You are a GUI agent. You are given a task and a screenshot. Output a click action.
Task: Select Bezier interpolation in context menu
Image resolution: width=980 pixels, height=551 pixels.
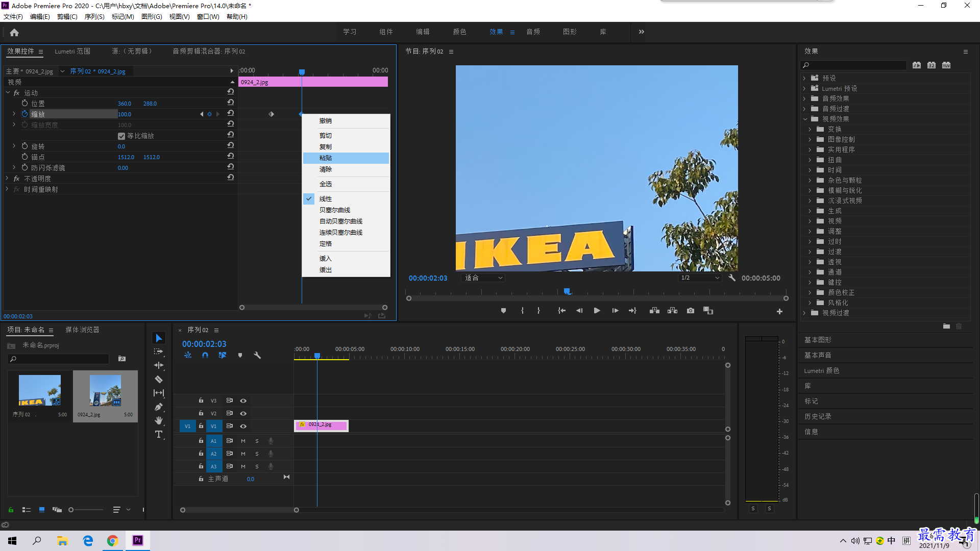coord(346,210)
